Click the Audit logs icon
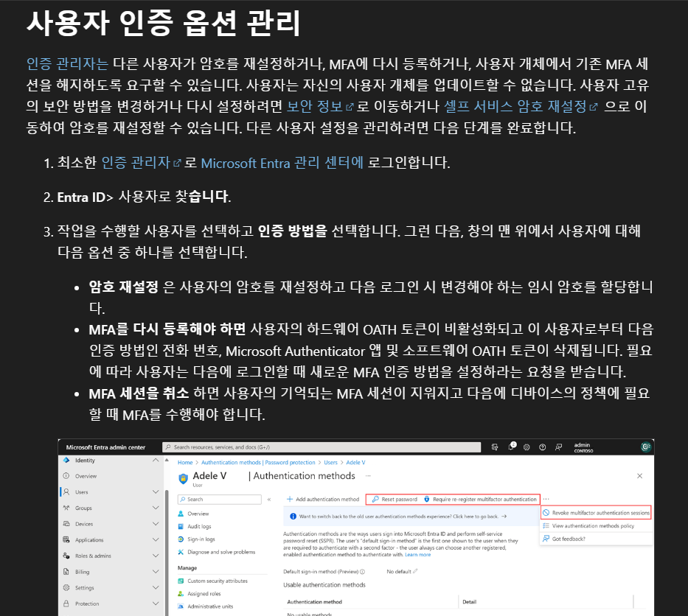This screenshot has width=688, height=616. [181, 526]
